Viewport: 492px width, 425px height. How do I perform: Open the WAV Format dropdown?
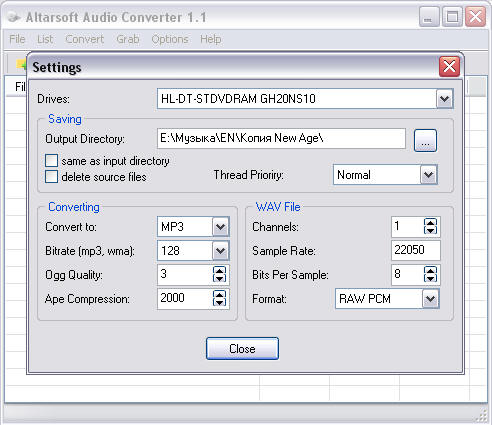430,299
